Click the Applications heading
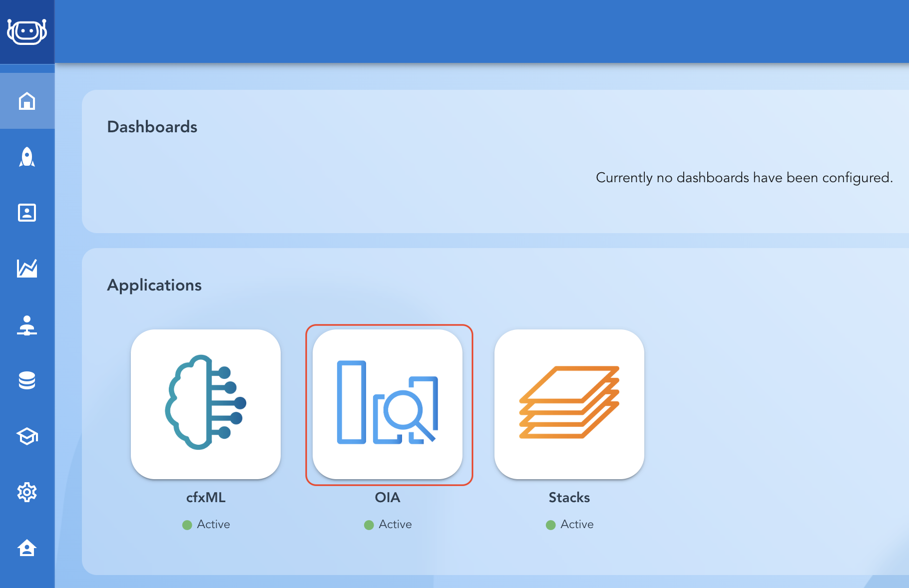Image resolution: width=909 pixels, height=588 pixels. [154, 285]
